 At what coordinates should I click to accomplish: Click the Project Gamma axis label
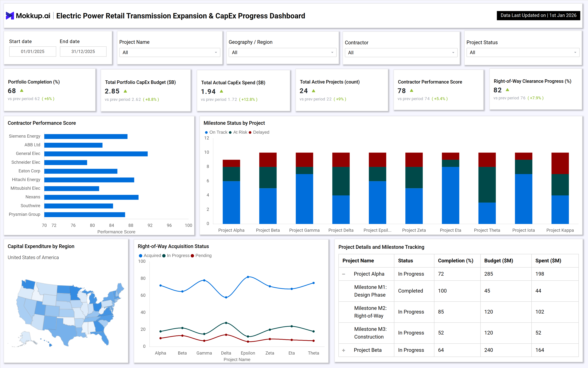[304, 230]
